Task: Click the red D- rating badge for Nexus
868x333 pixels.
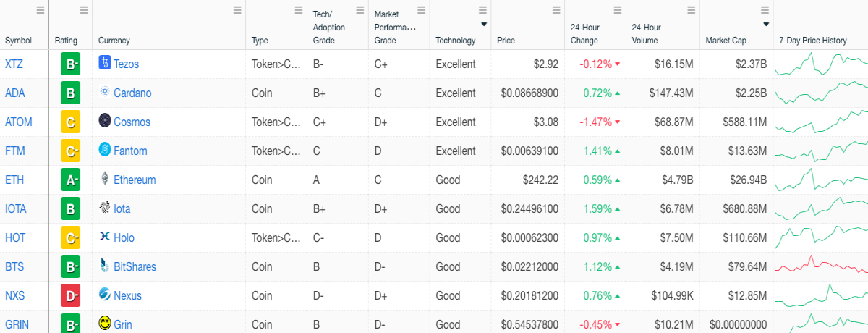Action: click(70, 295)
